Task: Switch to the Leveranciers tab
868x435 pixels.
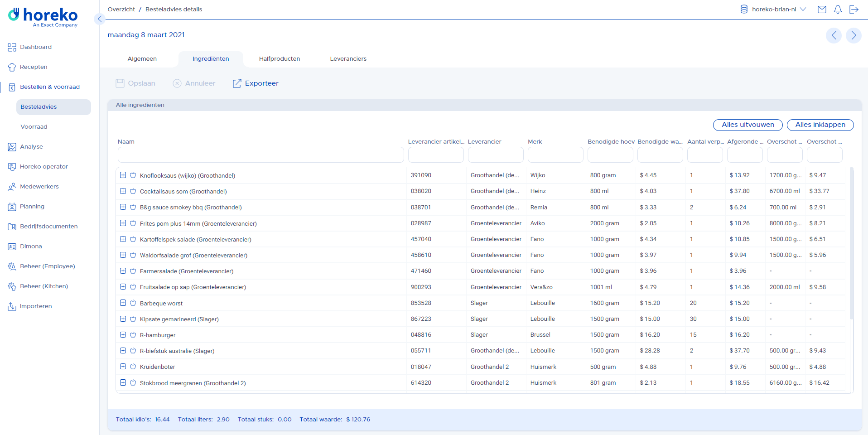Action: click(348, 59)
